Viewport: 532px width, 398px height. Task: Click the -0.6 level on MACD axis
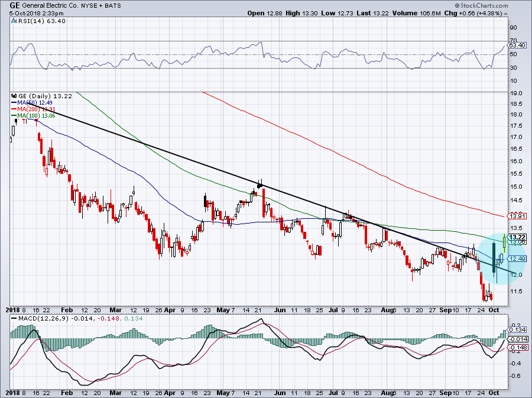pyautogui.click(x=516, y=376)
